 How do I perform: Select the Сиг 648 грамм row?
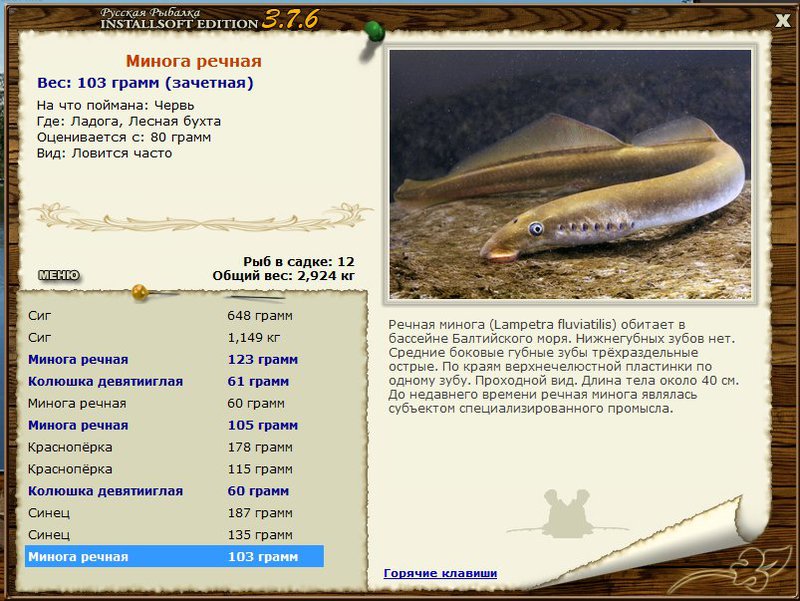tap(174, 316)
